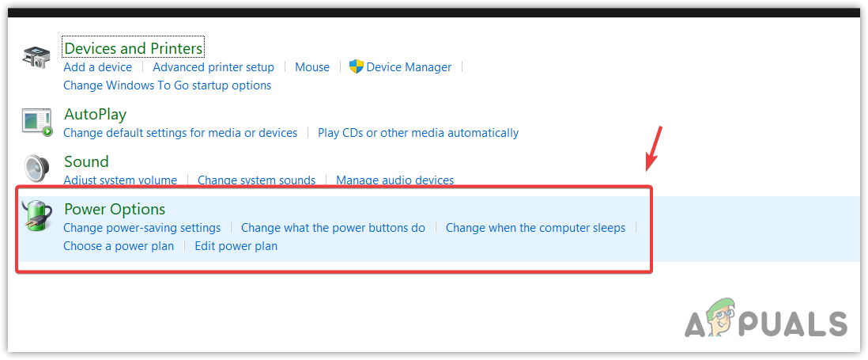Click Change what the power buttons do
Image resolution: width=868 pixels, height=360 pixels.
tap(333, 228)
